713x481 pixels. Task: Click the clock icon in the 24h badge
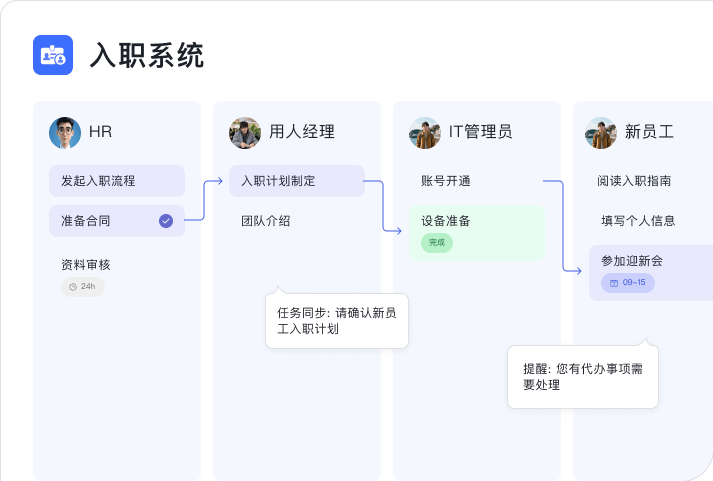click(73, 287)
